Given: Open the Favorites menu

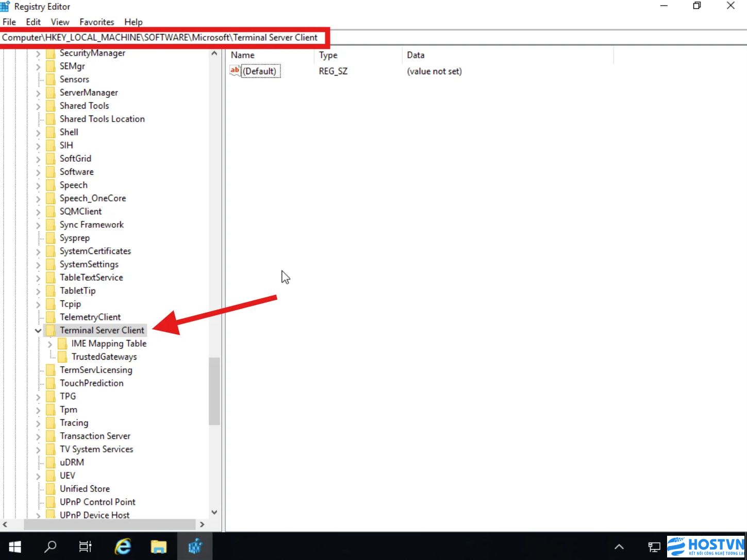Looking at the screenshot, I should click(x=96, y=22).
